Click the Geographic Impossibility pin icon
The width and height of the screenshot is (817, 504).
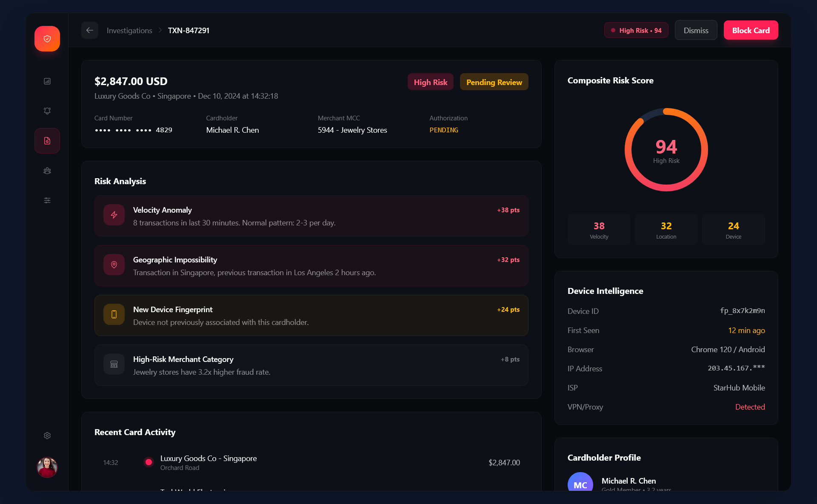coord(114,265)
